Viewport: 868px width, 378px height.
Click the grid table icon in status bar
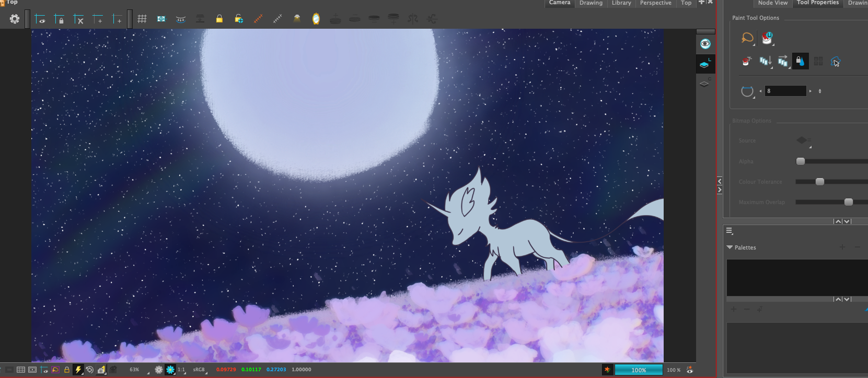click(21, 370)
